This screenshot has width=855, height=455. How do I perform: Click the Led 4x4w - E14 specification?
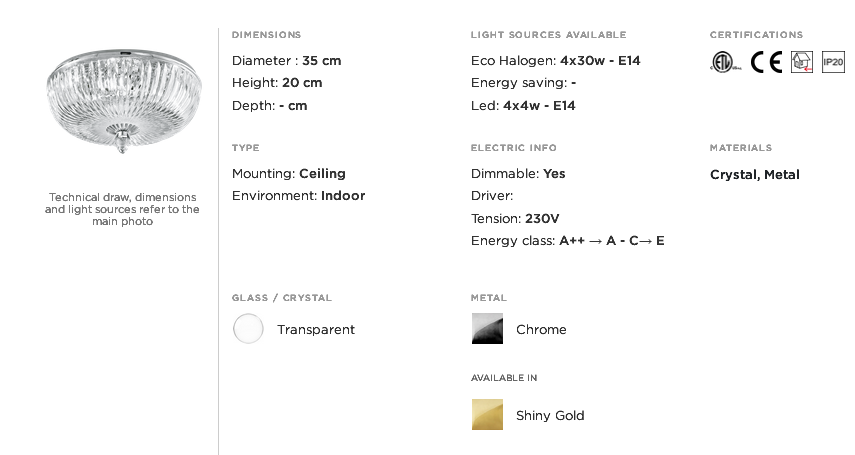coord(523,106)
